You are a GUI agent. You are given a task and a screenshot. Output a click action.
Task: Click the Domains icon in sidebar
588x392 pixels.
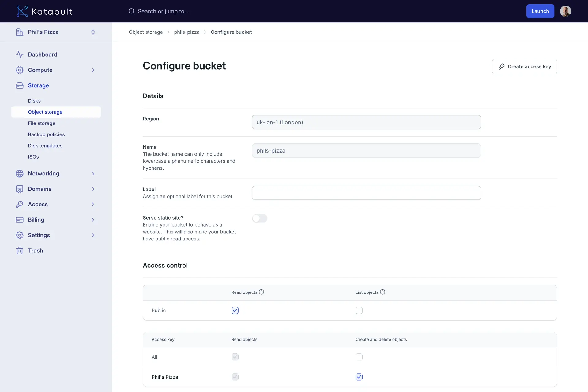coord(19,189)
